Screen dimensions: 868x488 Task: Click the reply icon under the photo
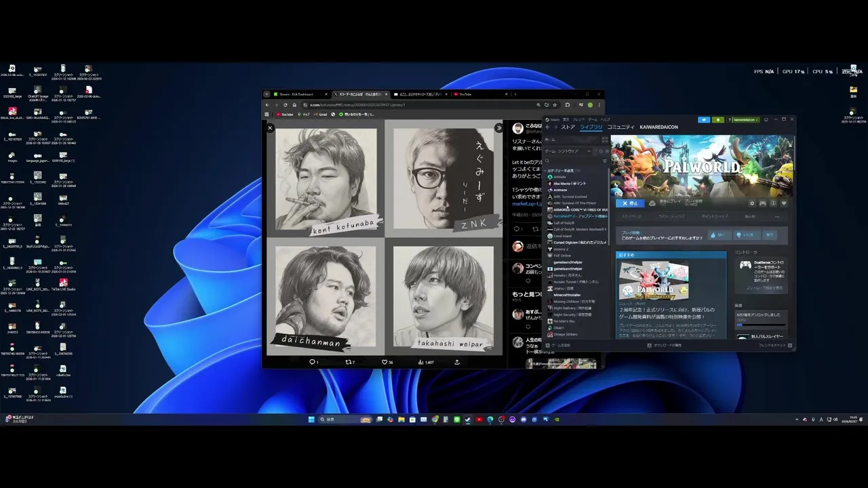(313, 362)
